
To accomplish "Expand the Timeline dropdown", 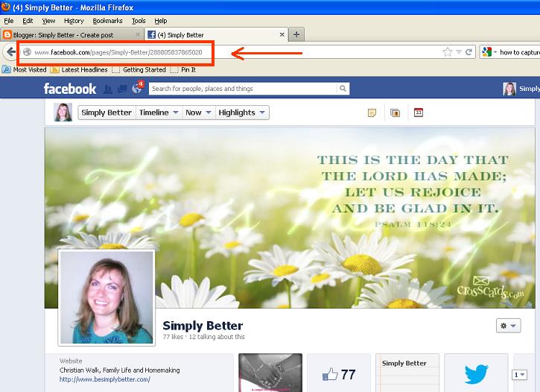I will coord(159,113).
